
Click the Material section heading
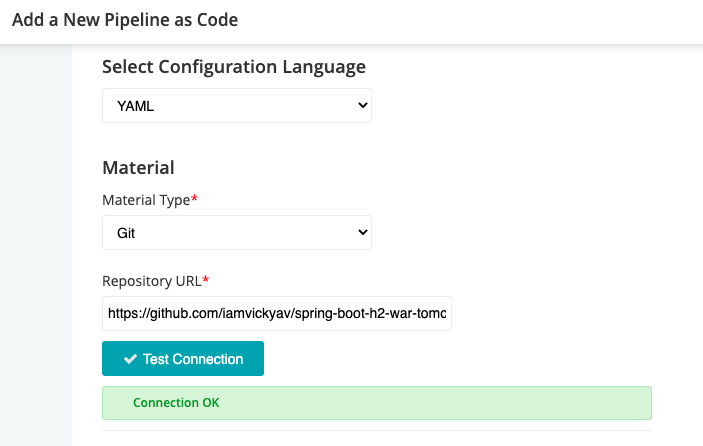[x=138, y=167]
